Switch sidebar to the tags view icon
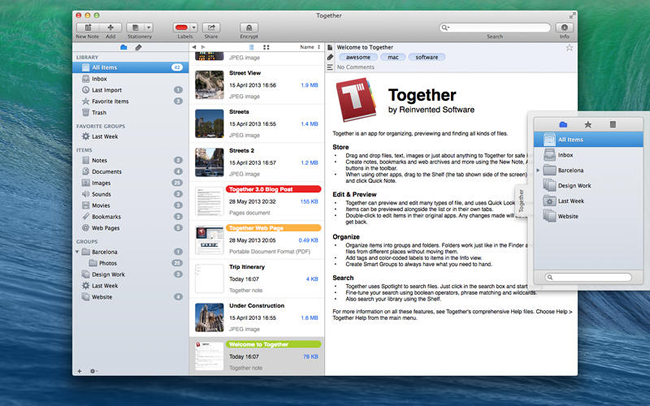650x406 pixels. [x=138, y=47]
